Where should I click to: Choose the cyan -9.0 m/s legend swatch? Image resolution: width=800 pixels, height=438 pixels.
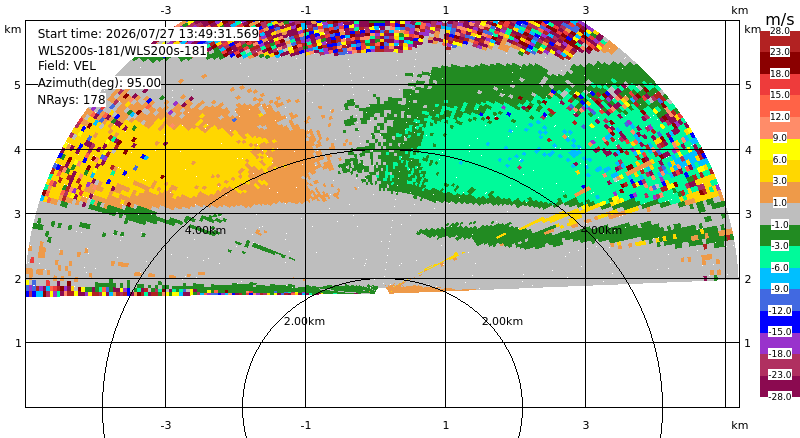pos(780,278)
